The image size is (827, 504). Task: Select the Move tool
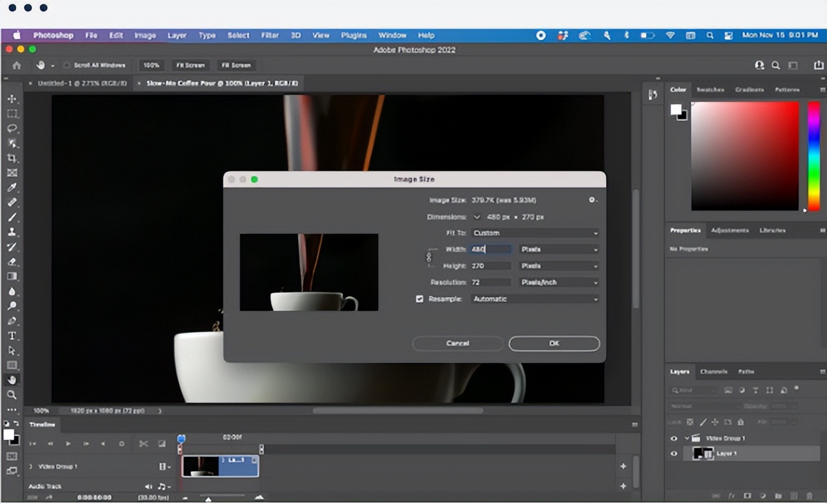pos(12,99)
